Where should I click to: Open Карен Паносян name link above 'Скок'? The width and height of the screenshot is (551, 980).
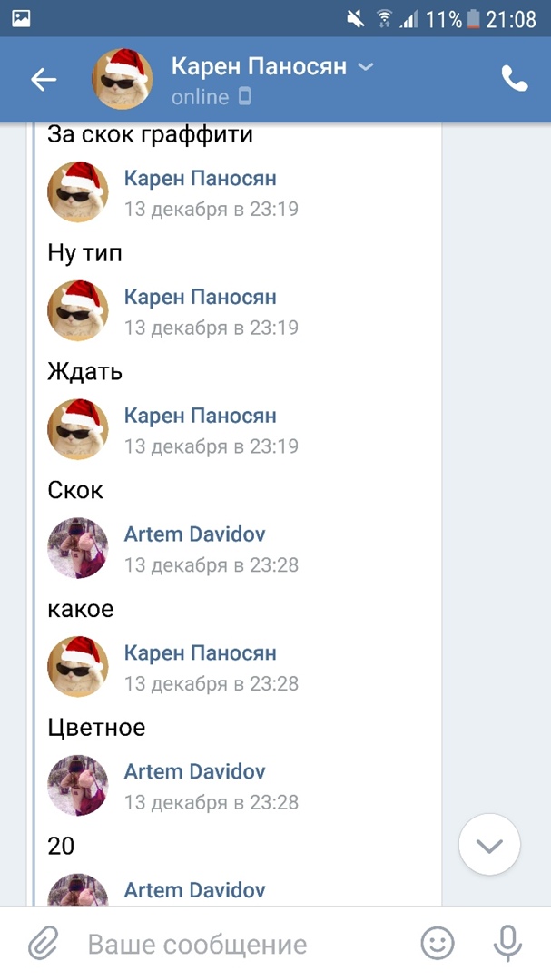(x=200, y=416)
